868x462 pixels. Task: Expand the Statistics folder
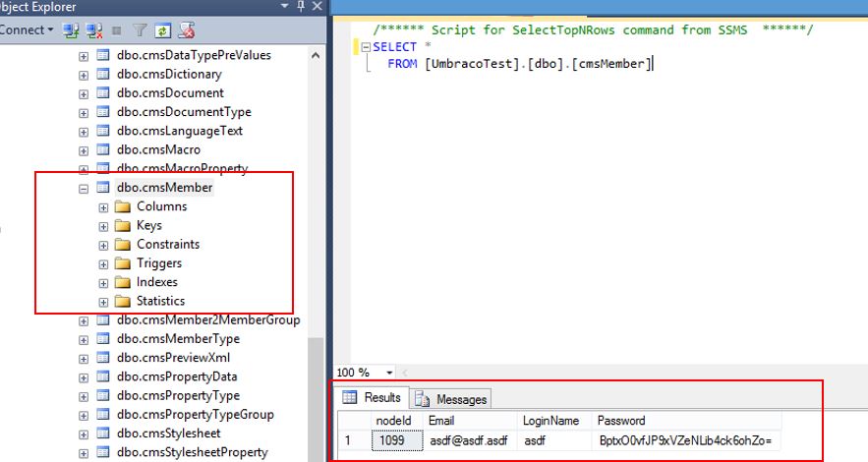point(103,302)
